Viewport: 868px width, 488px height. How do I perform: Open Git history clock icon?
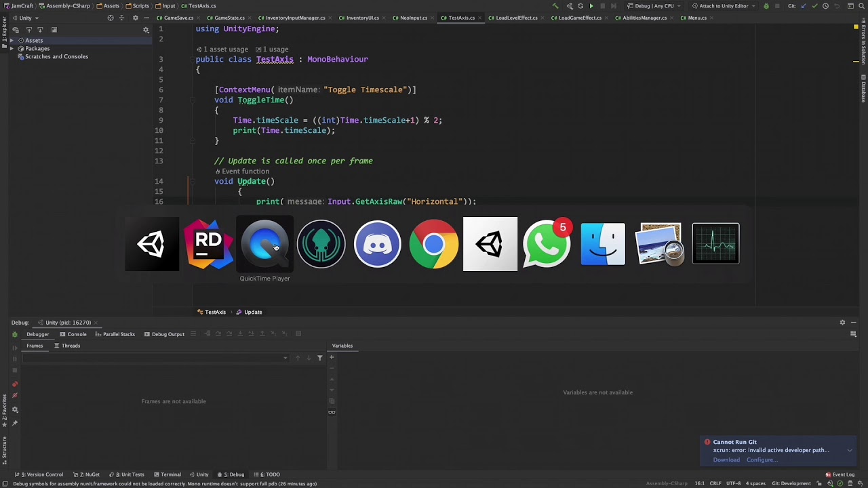click(825, 6)
